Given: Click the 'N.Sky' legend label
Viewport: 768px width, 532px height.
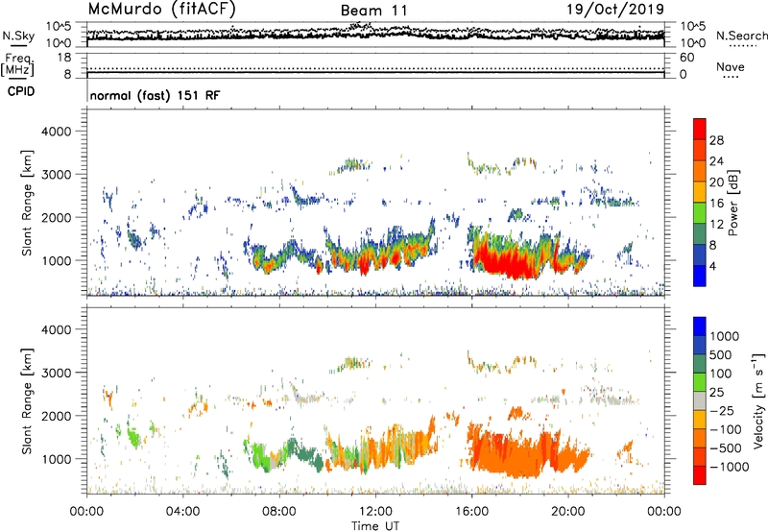Looking at the screenshot, I should click(x=18, y=36).
